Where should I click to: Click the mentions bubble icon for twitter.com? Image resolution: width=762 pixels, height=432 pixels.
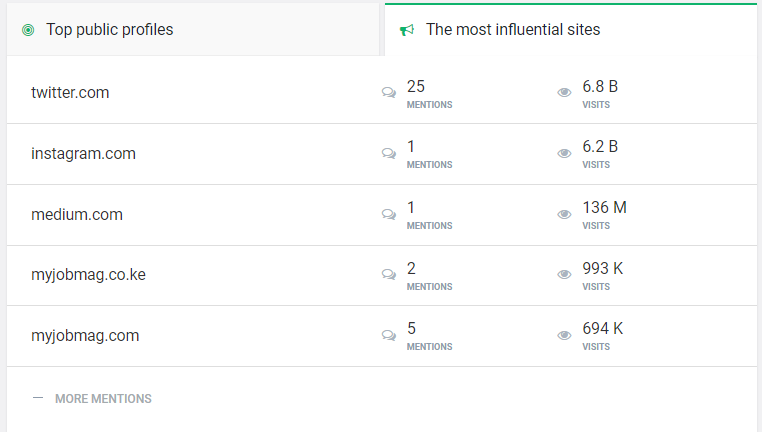389,93
